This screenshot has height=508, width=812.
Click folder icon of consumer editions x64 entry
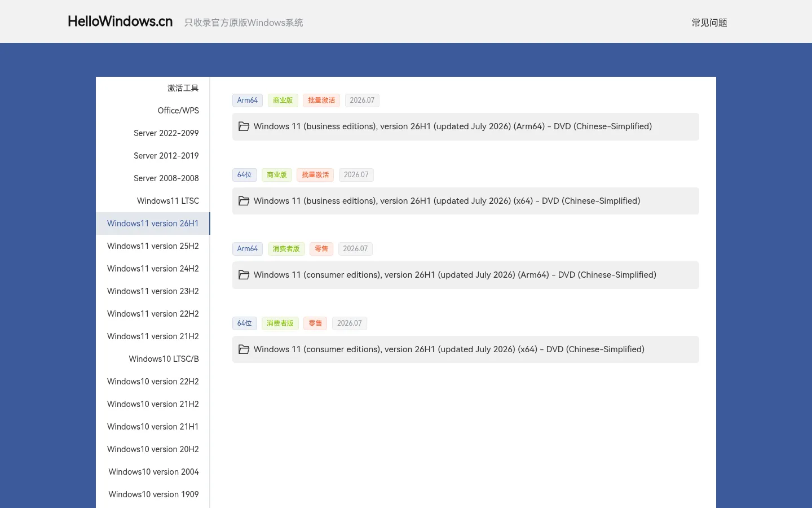[244, 349]
